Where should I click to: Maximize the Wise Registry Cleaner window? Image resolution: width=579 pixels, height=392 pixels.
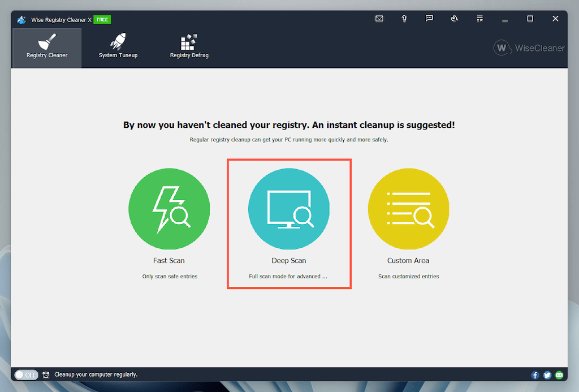[x=530, y=19]
